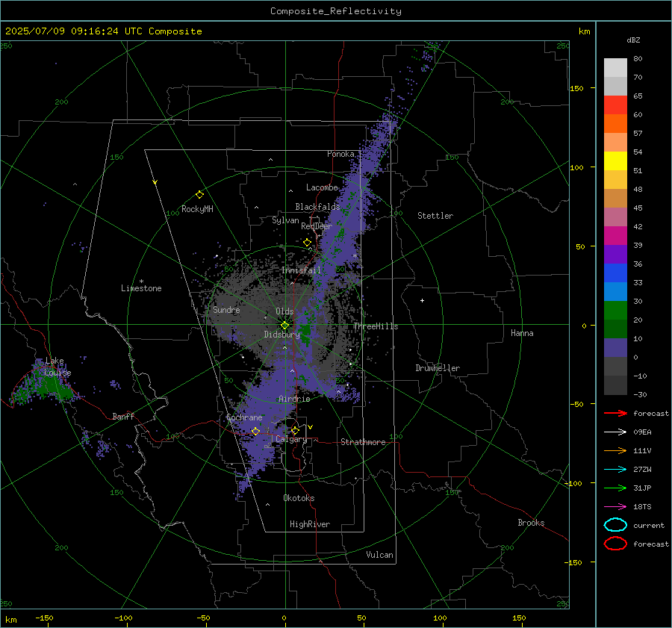Click the Cochrane town label
Viewport: 672px width, 628px height.
pos(244,417)
